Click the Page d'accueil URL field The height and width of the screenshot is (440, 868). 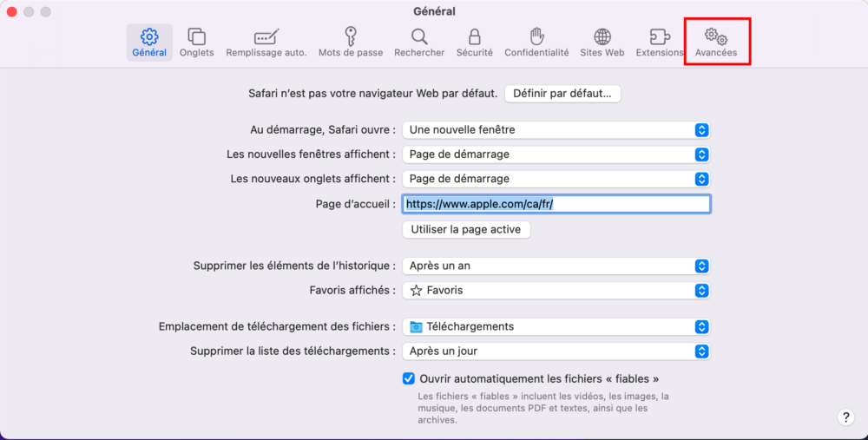coord(556,204)
